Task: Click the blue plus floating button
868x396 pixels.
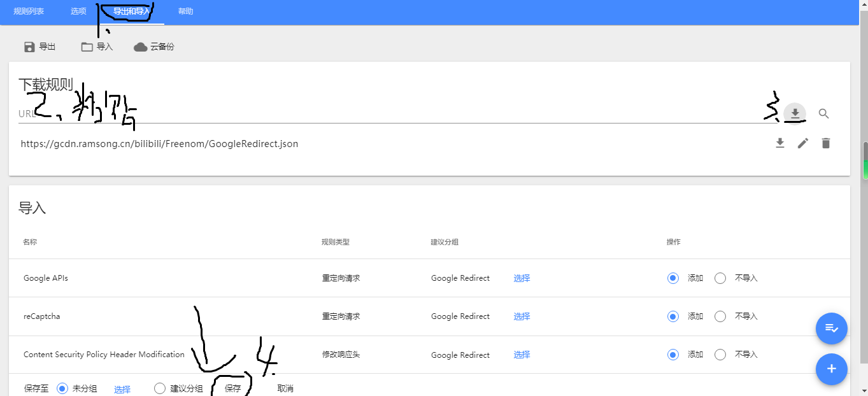Action: [831, 369]
